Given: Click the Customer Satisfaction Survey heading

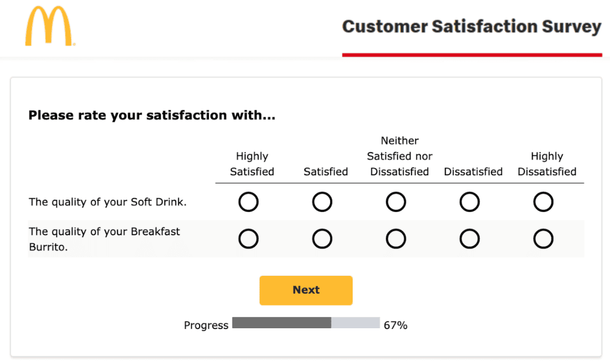Looking at the screenshot, I should coord(472,27).
